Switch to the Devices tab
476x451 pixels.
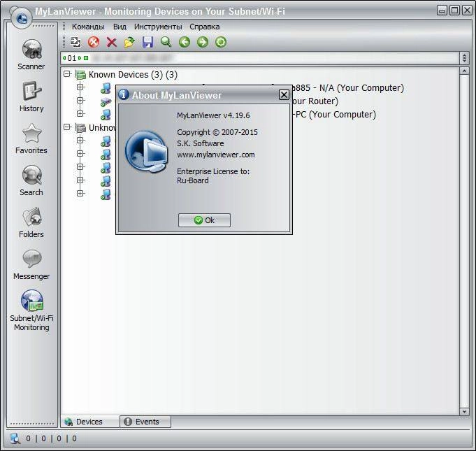(x=90, y=422)
